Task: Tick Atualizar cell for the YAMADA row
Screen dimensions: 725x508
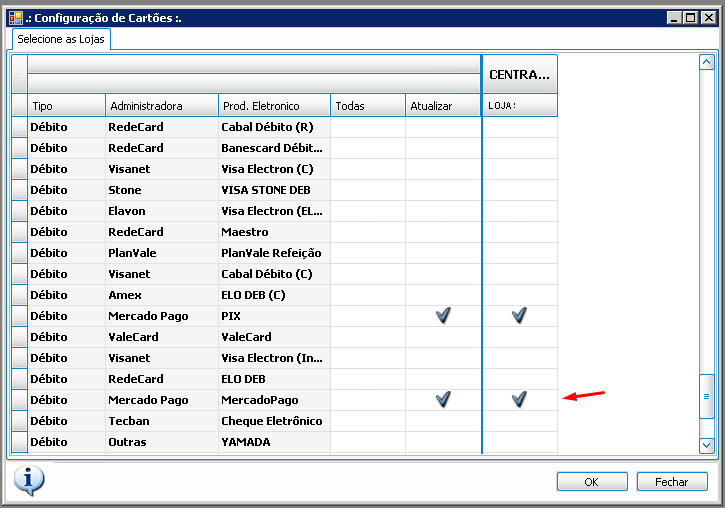Action: coord(443,441)
